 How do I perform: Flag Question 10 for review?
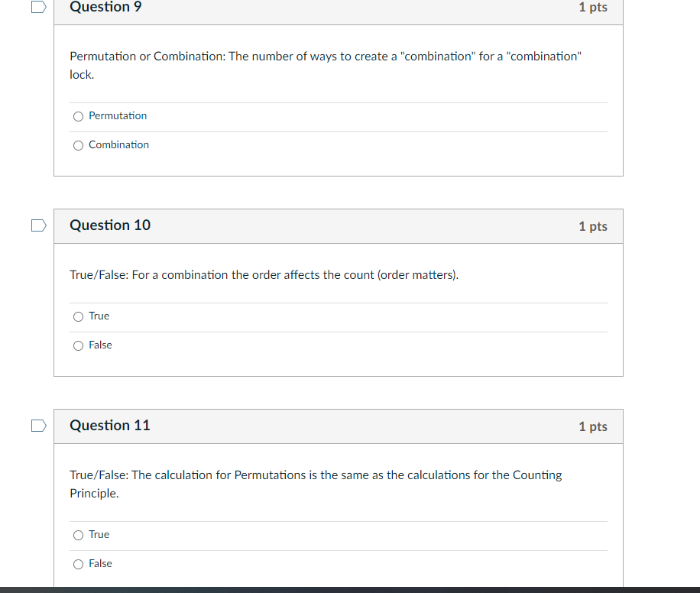(37, 225)
